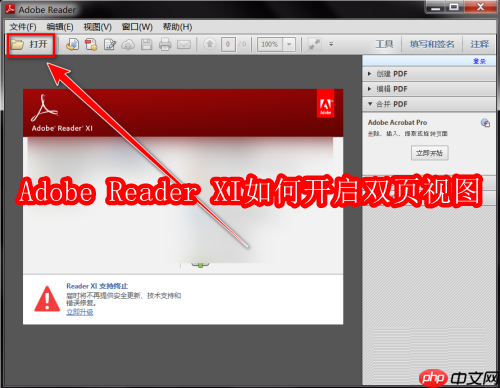Click the Adobe Reader title bar icon
The image size is (500, 388).
(x=10, y=9)
